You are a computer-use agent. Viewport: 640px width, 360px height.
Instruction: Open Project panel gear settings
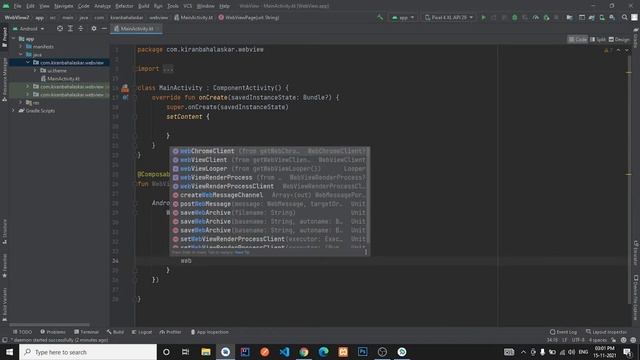[x=94, y=29]
